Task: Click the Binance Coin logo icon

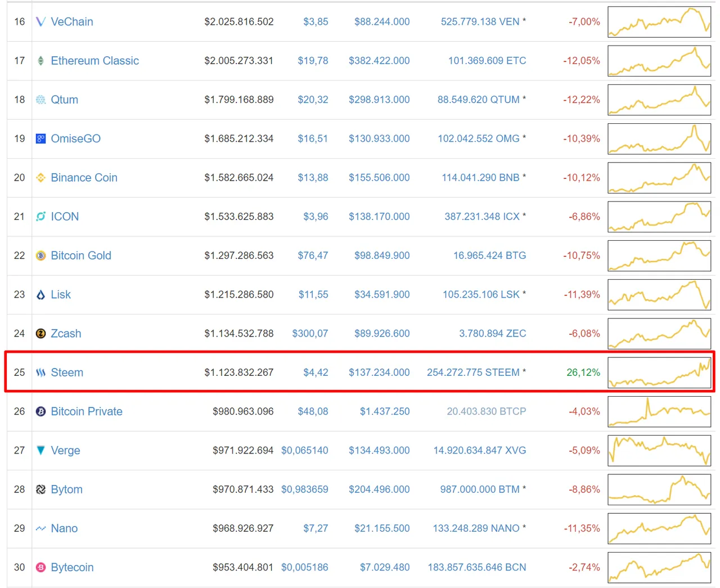Action: pyautogui.click(x=40, y=178)
